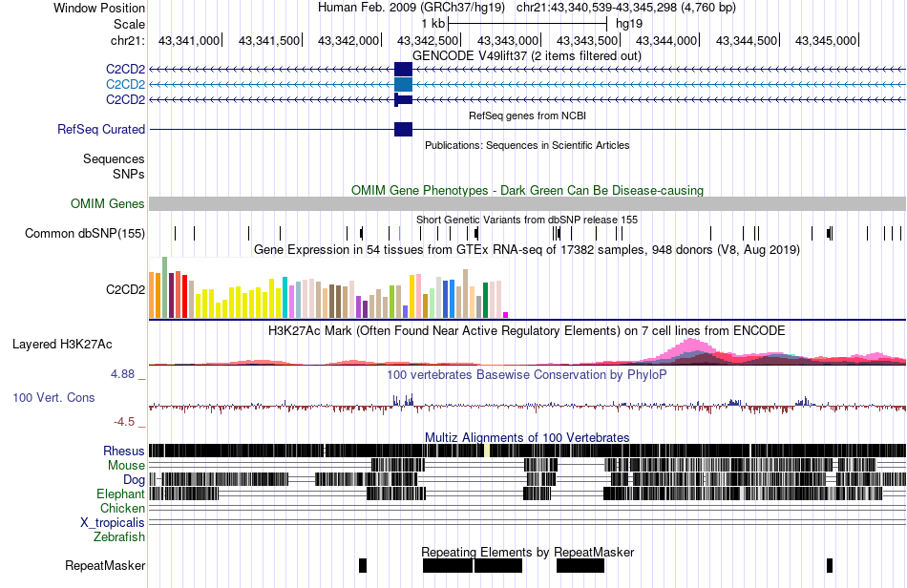Click the Scale track label
Viewport: 907px width, 588px height.
pos(129,24)
